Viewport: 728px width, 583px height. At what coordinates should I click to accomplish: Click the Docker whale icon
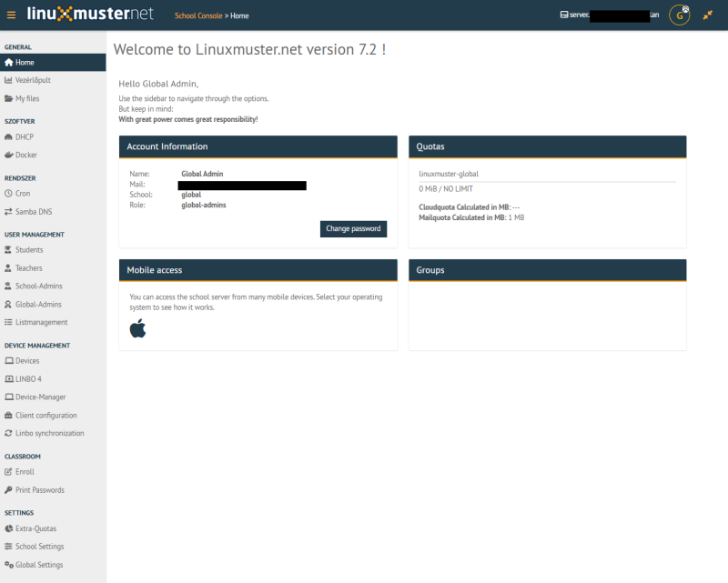click(x=8, y=155)
